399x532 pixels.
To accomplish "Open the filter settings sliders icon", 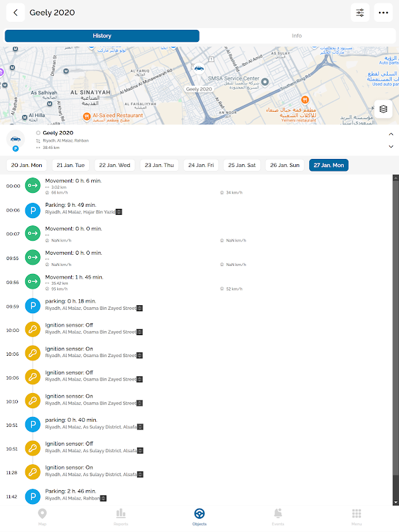I will tap(360, 13).
